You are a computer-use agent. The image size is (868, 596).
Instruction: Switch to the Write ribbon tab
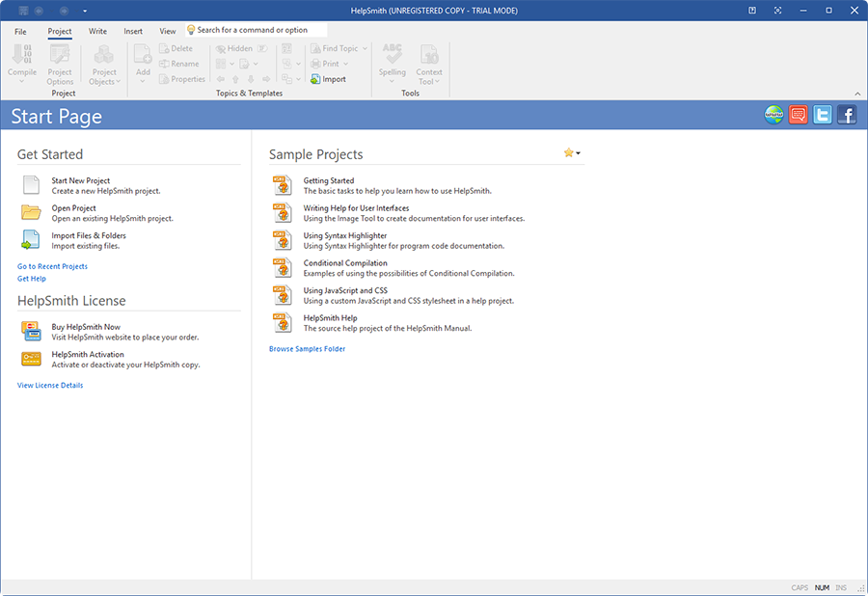98,32
